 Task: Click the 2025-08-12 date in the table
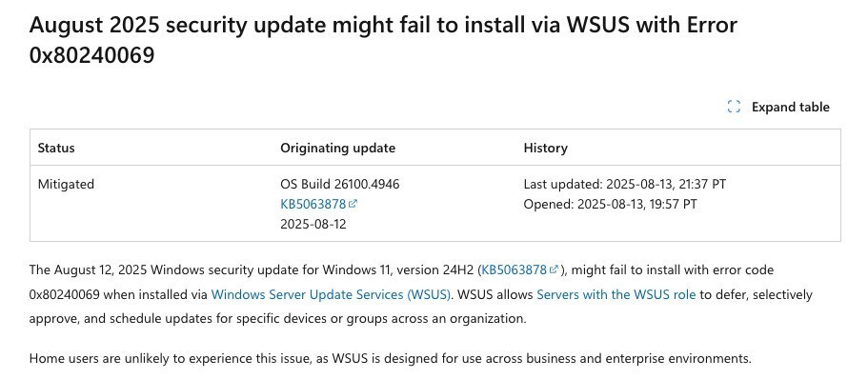pos(313,224)
